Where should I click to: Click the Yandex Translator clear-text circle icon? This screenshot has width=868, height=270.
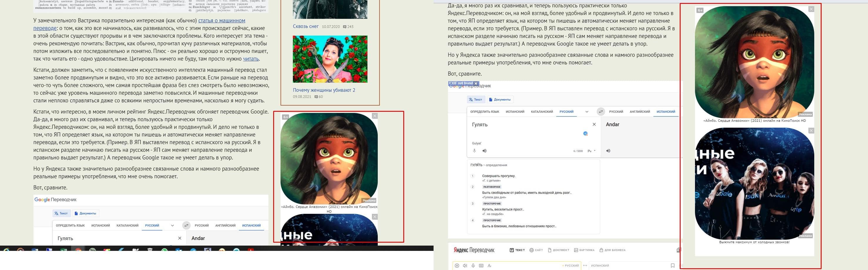457,266
